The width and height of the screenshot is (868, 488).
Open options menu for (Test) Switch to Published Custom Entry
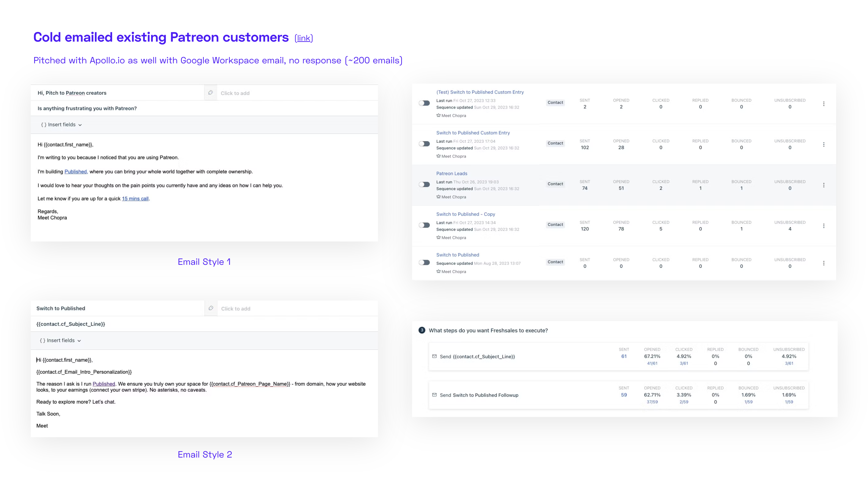pos(823,104)
